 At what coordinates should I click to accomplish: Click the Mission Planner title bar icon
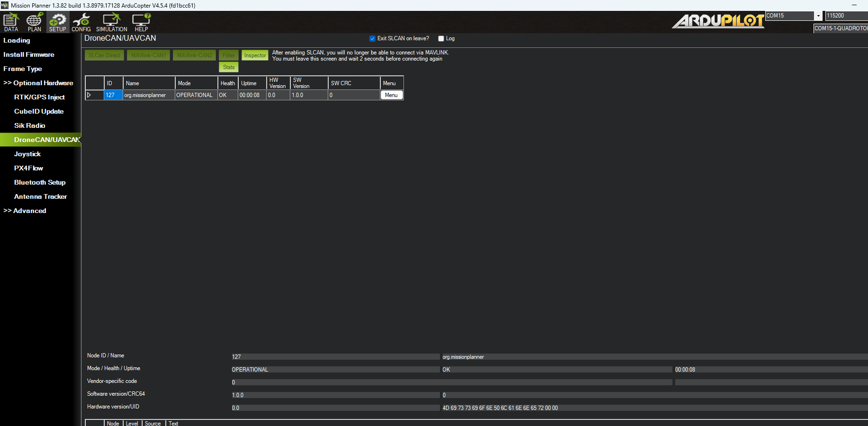(x=5, y=5)
